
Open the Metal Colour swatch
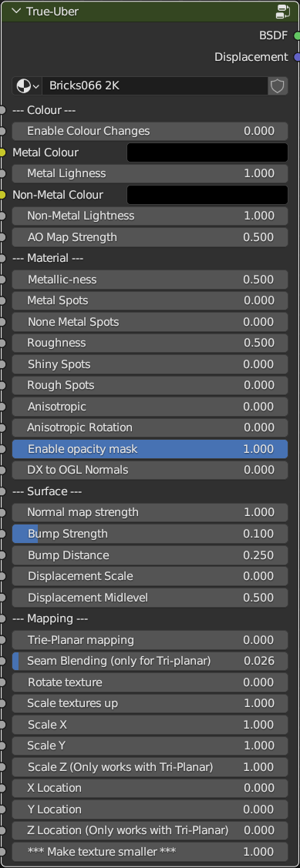coord(207,152)
